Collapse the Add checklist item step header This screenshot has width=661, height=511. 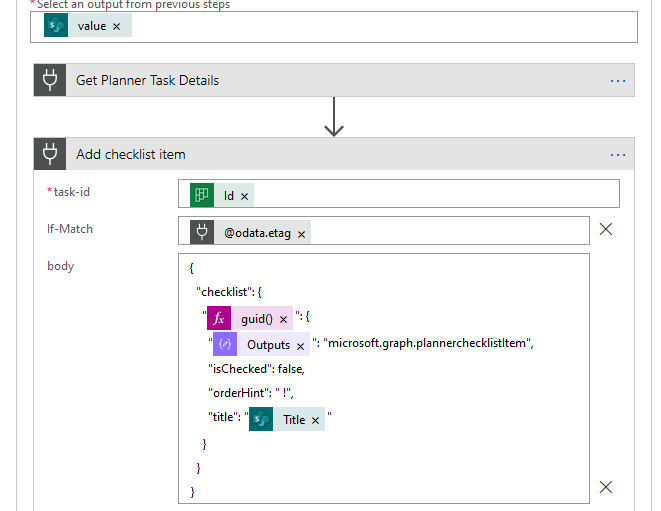click(x=300, y=155)
